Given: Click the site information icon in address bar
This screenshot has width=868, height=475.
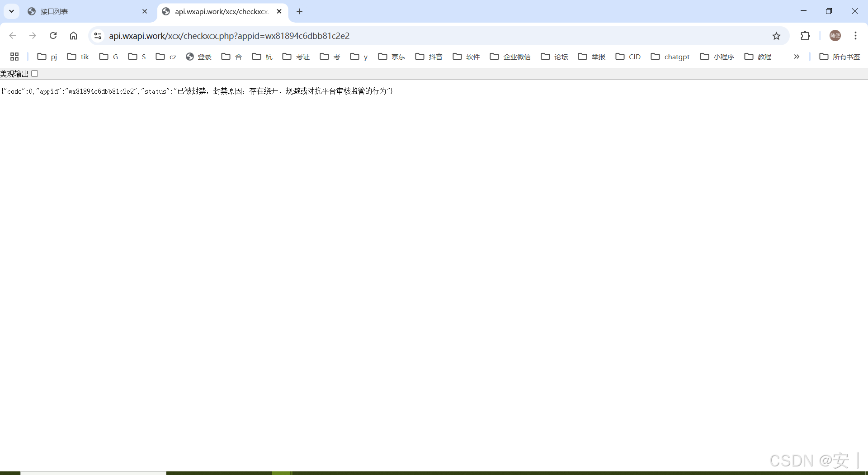Looking at the screenshot, I should point(98,36).
